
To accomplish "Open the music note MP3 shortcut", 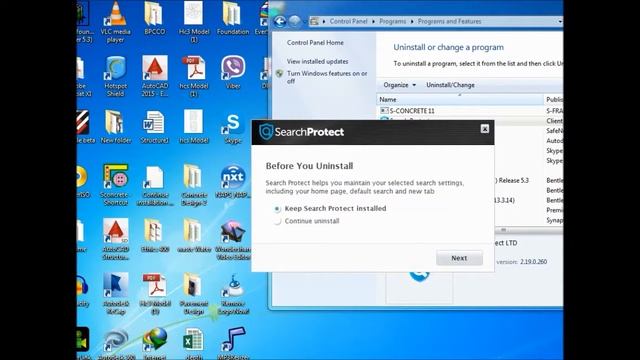I will pos(233,343).
